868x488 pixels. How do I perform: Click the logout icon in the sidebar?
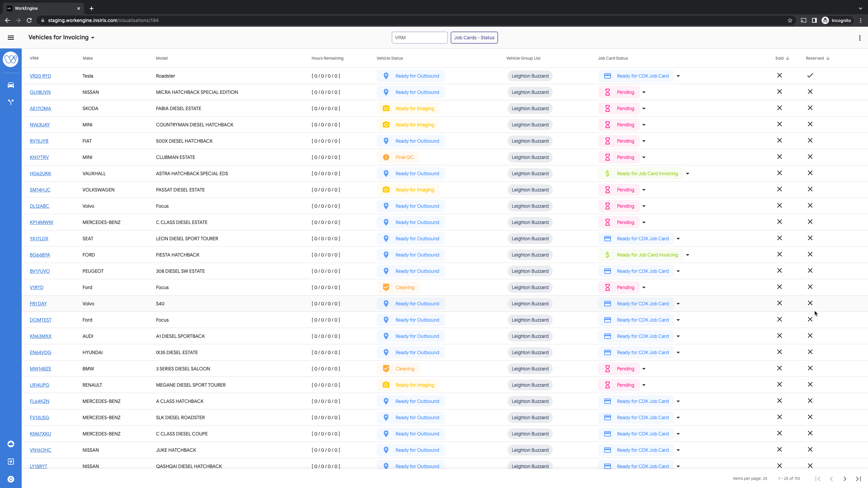coord(11,462)
